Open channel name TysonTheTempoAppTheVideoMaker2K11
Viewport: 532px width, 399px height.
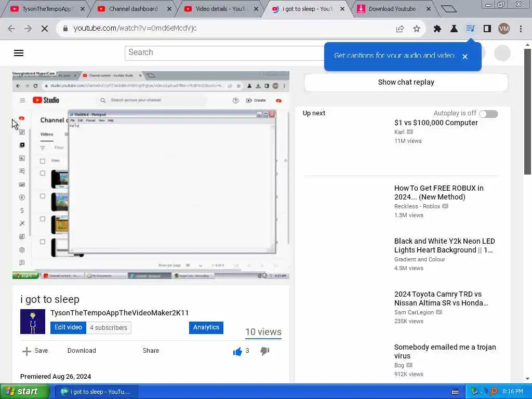coord(119,313)
